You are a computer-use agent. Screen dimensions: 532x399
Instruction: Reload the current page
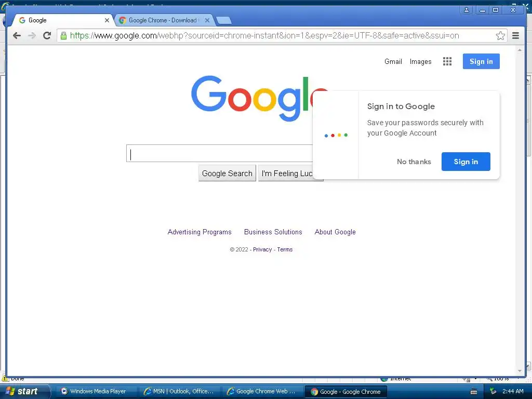[x=47, y=36]
